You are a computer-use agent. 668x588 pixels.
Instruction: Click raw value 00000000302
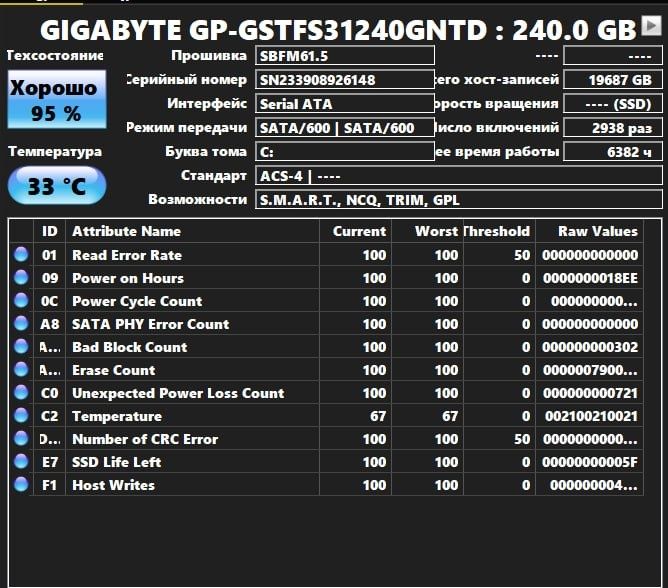click(590, 347)
